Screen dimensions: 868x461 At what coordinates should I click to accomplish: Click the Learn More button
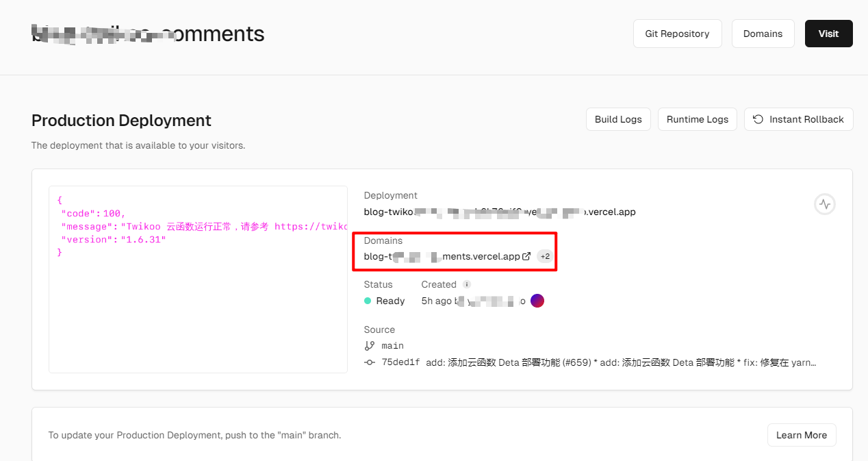[801, 435]
